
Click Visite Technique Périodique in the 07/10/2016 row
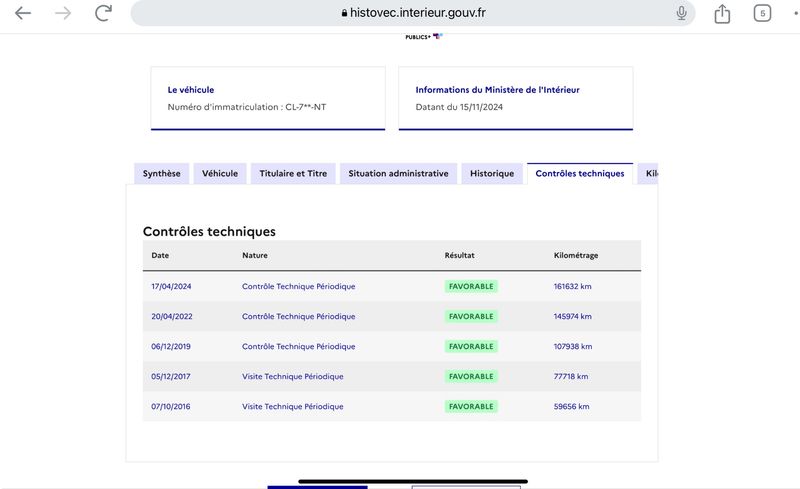293,407
